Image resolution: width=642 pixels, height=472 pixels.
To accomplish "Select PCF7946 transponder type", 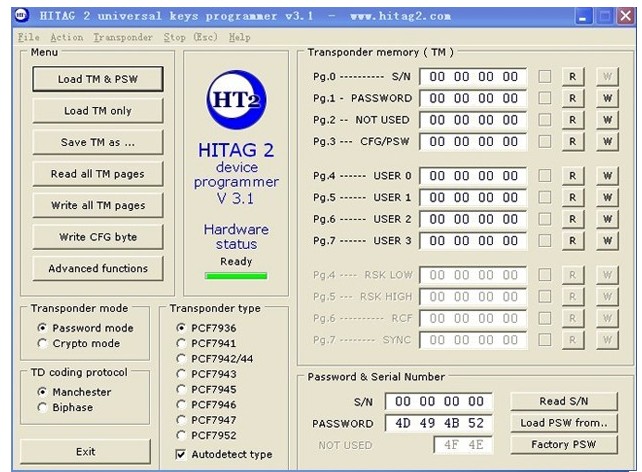I will click(x=181, y=406).
